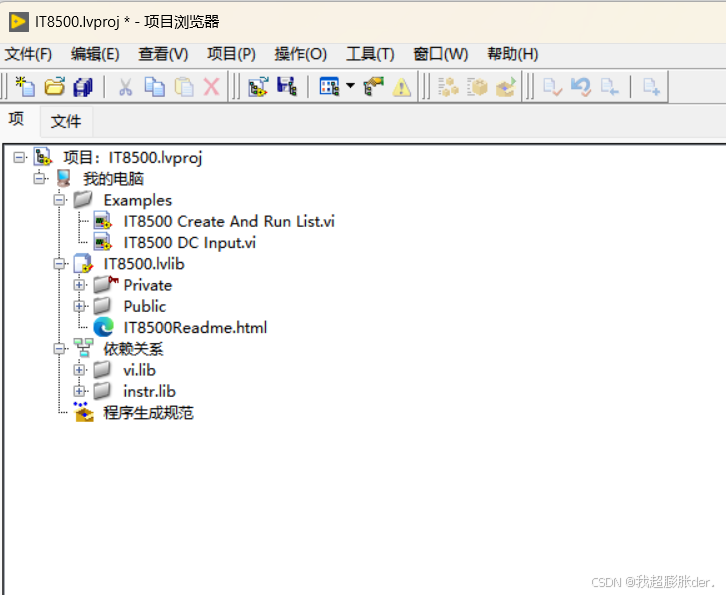
Task: Select the 依赖关系 item
Action: click(x=133, y=349)
